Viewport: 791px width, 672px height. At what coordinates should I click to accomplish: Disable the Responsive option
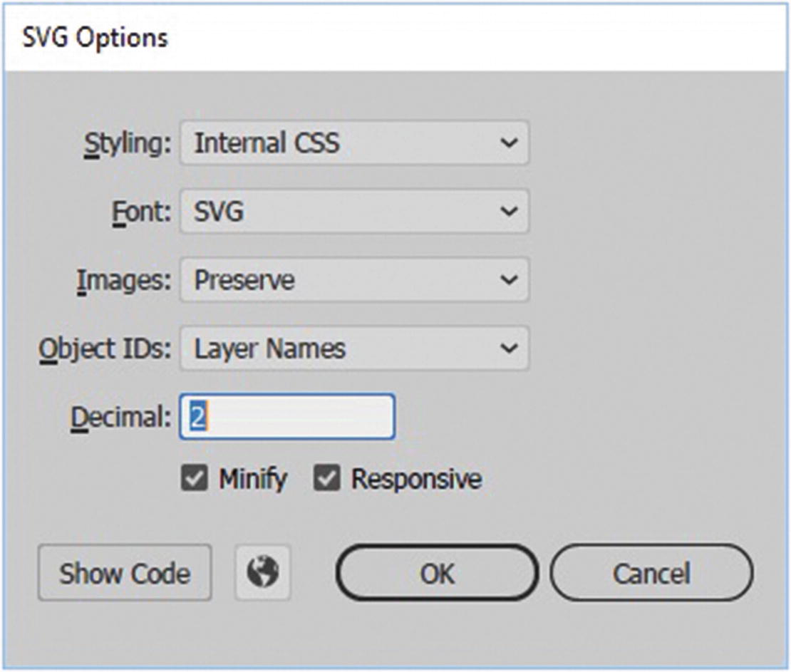click(x=327, y=478)
